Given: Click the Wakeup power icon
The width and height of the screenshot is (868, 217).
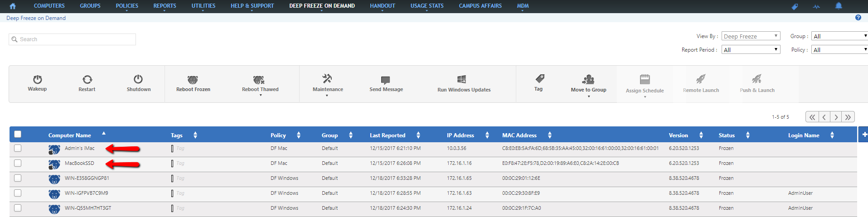Looking at the screenshot, I should [38, 80].
